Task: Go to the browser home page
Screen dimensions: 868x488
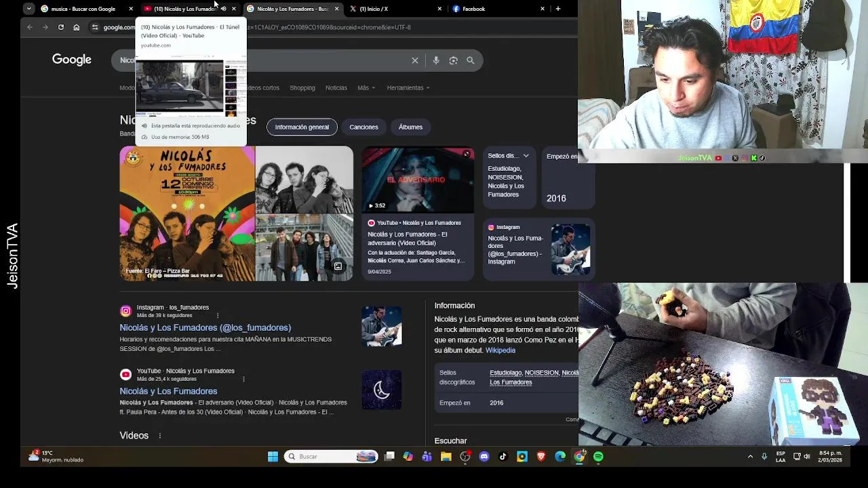Action: point(76,27)
